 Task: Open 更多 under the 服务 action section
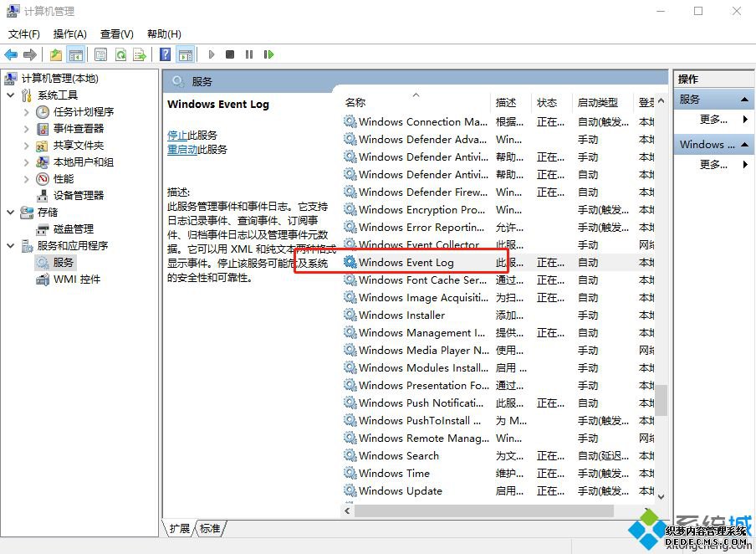(713, 119)
